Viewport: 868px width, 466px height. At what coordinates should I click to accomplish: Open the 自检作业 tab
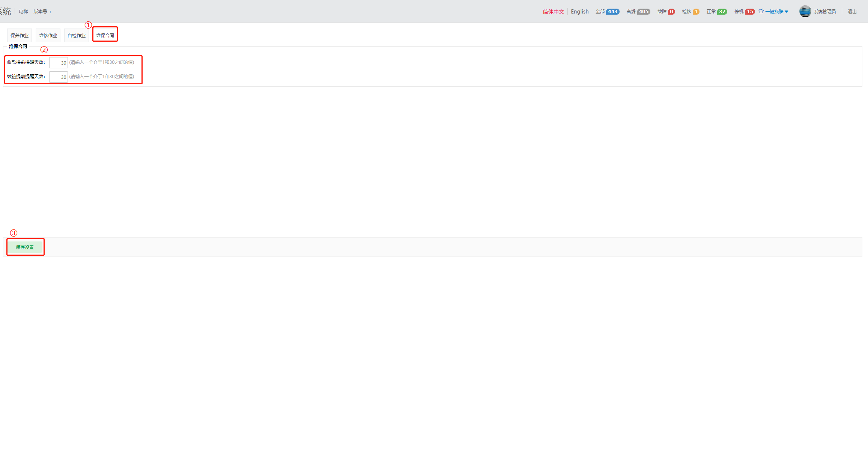point(77,35)
